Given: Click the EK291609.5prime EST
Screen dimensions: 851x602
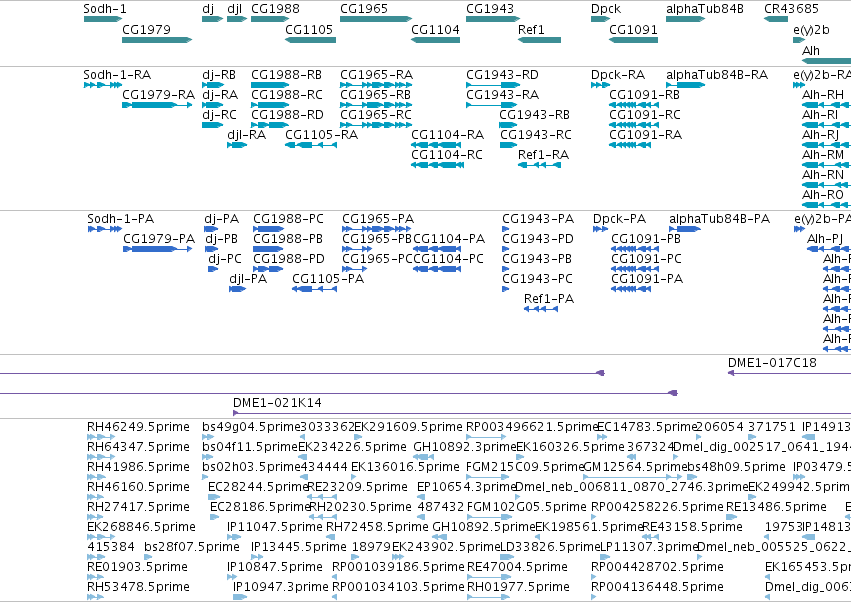Looking at the screenshot, I should [358, 437].
